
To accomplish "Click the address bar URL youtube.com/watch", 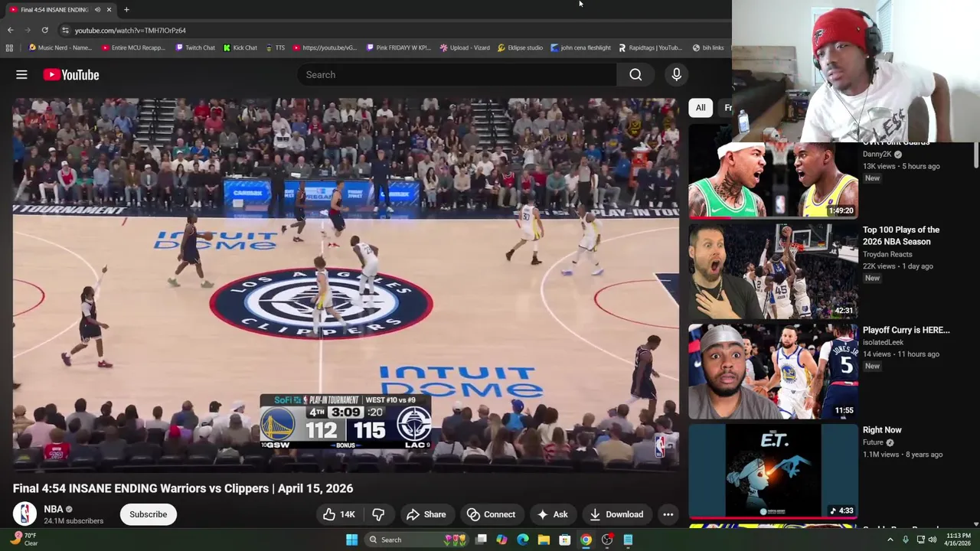I will [130, 30].
